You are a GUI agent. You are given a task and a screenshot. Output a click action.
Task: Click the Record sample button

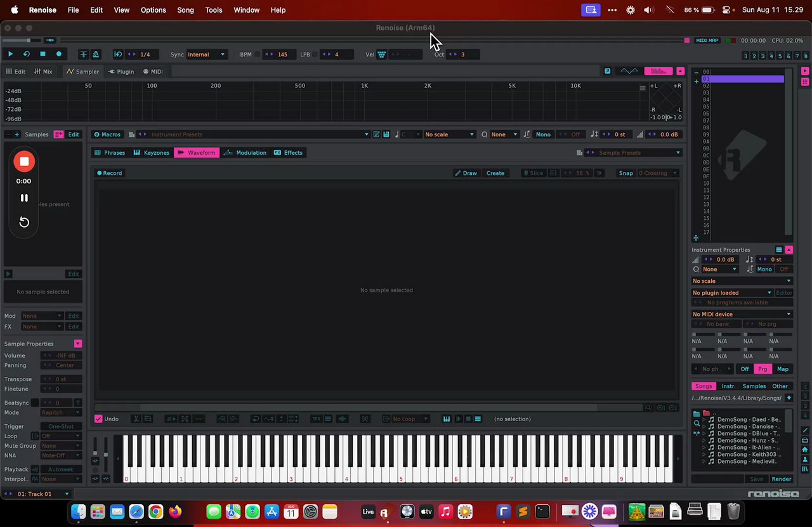109,173
